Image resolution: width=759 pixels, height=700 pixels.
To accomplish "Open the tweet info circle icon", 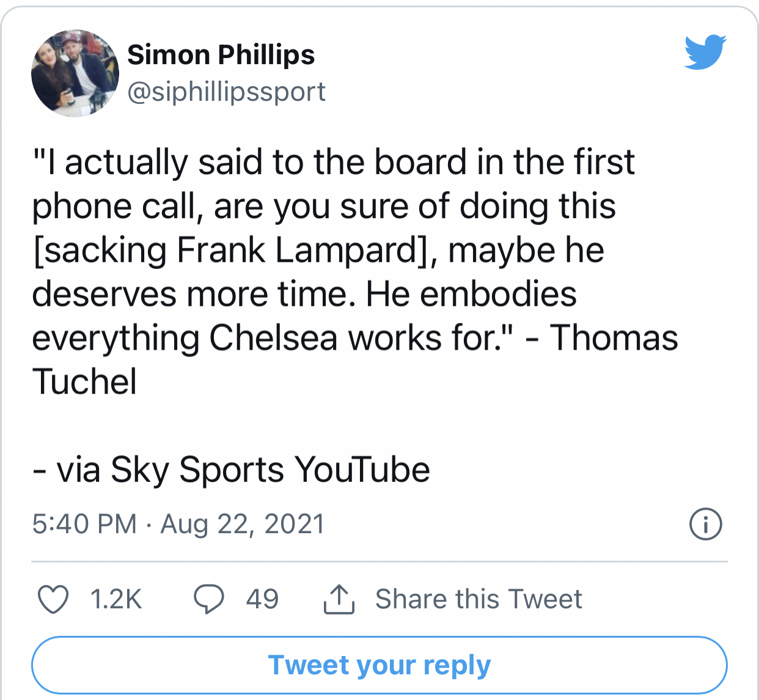I will tap(706, 525).
